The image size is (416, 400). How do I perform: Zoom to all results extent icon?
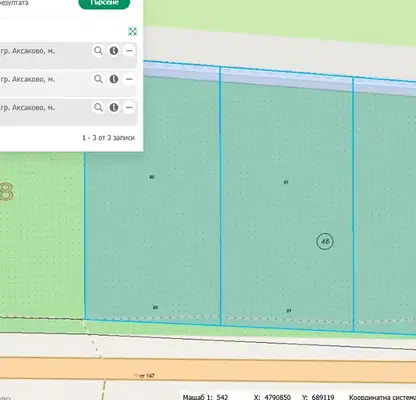[x=133, y=32]
